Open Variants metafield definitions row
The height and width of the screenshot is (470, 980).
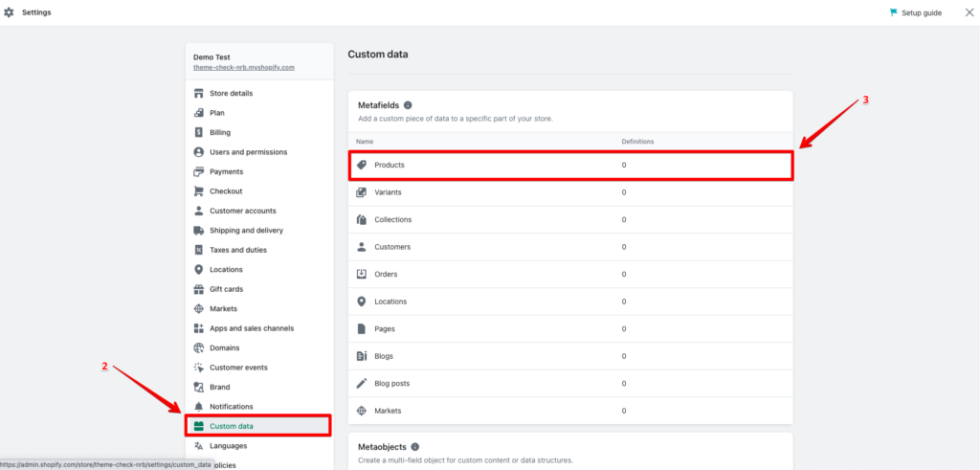[570, 192]
